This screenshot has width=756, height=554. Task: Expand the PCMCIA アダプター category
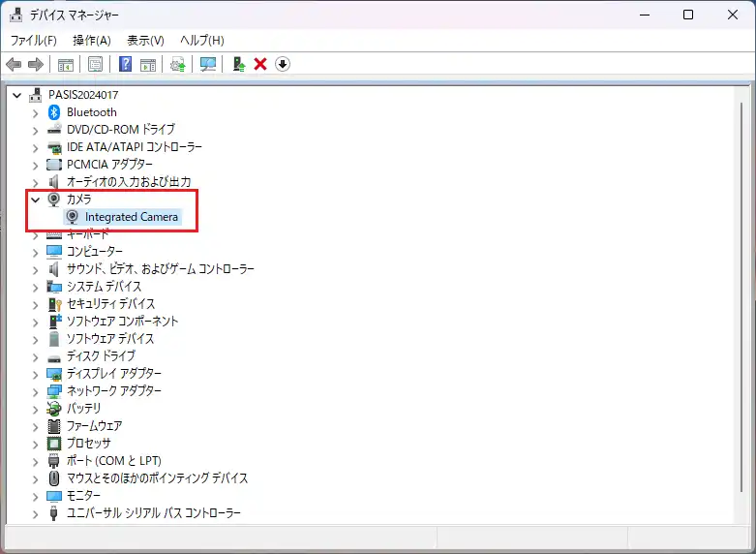point(35,165)
